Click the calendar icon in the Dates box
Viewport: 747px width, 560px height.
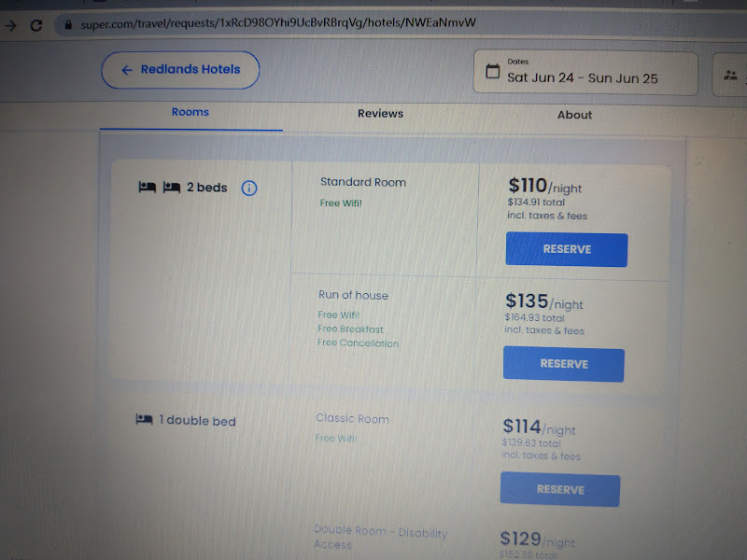coord(492,71)
